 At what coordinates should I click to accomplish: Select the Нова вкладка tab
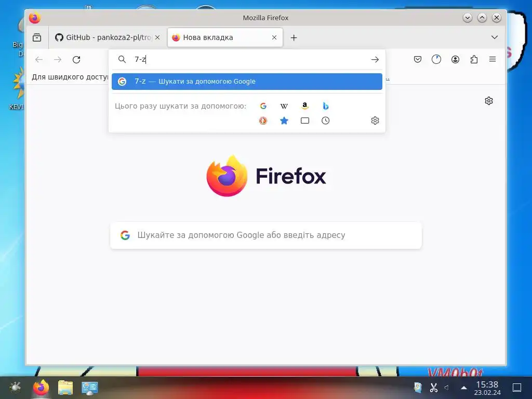tap(225, 37)
